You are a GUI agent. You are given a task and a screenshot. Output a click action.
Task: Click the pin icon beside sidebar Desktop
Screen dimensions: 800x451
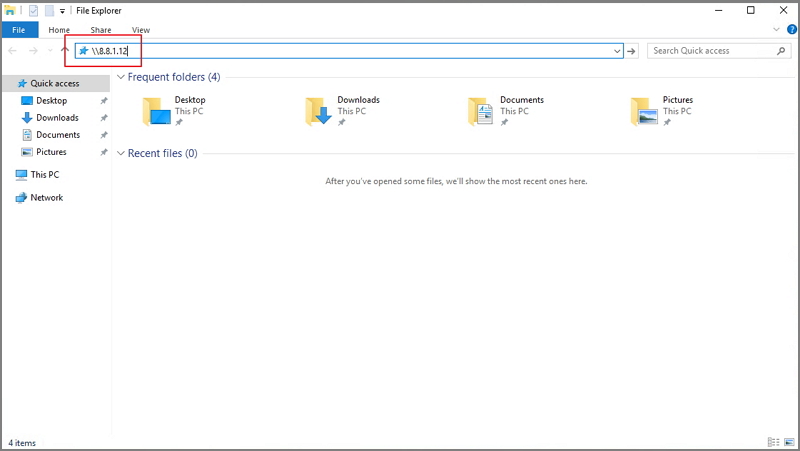pos(104,101)
